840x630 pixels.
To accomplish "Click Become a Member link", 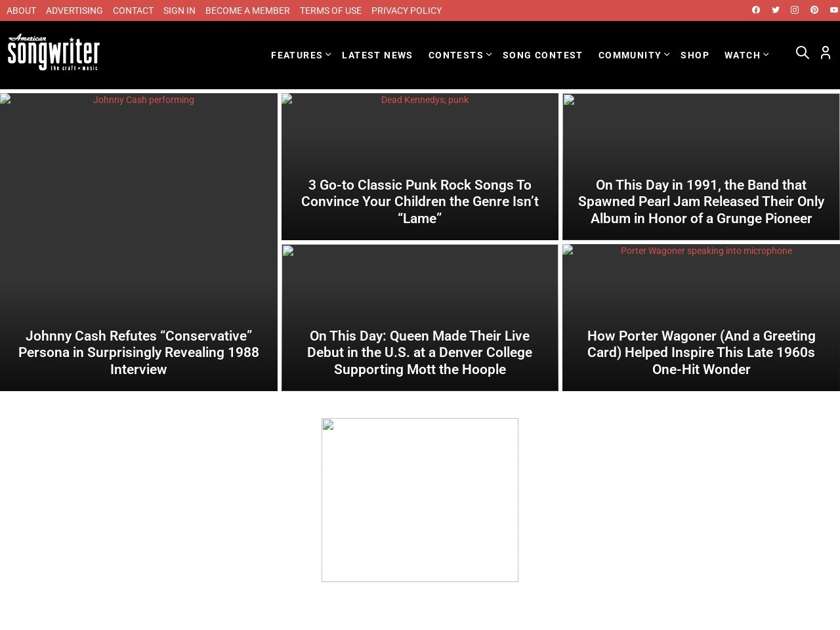I will [x=247, y=10].
